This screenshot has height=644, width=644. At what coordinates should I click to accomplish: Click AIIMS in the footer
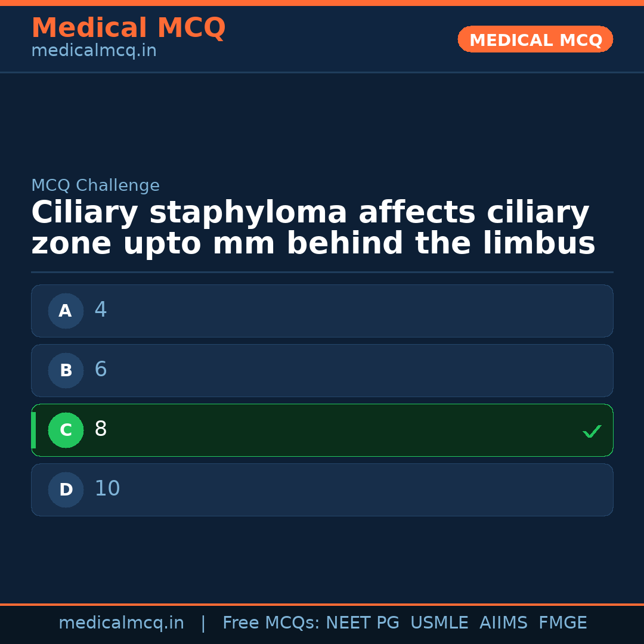tap(503, 623)
